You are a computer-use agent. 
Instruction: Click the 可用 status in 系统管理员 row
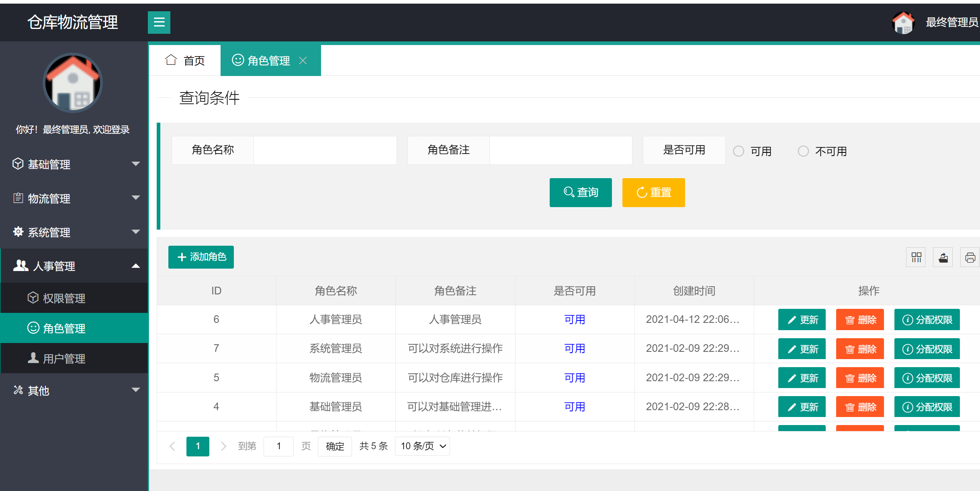[x=575, y=348]
